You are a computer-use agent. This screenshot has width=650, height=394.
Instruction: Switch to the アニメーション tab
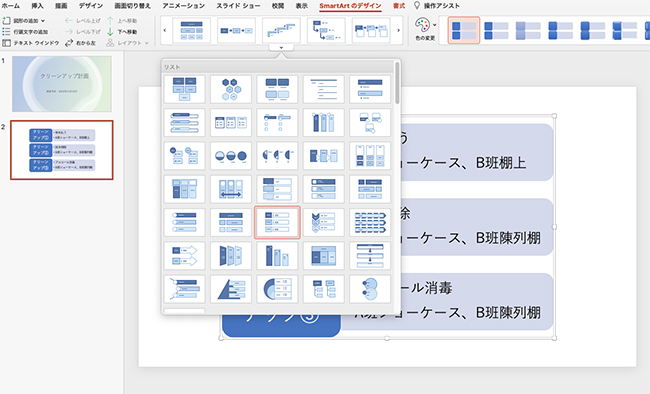(183, 6)
